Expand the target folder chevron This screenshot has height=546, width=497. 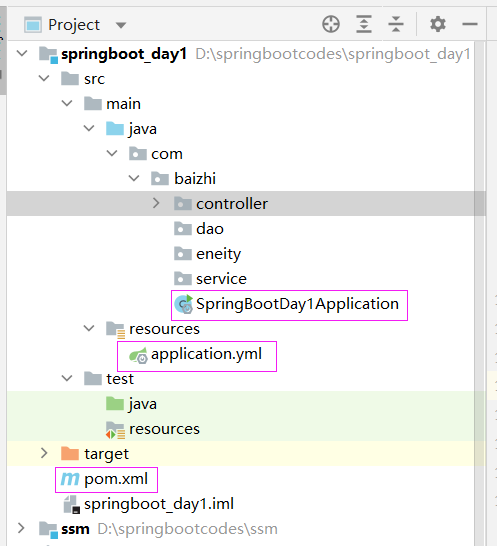(x=44, y=453)
